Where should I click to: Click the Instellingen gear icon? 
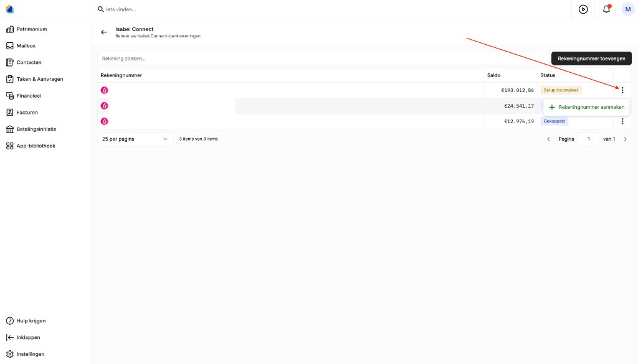click(x=10, y=354)
